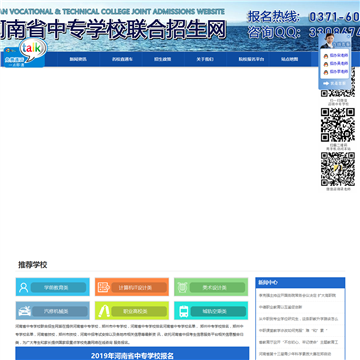Open the first news headline under 新闻中心

297,295
